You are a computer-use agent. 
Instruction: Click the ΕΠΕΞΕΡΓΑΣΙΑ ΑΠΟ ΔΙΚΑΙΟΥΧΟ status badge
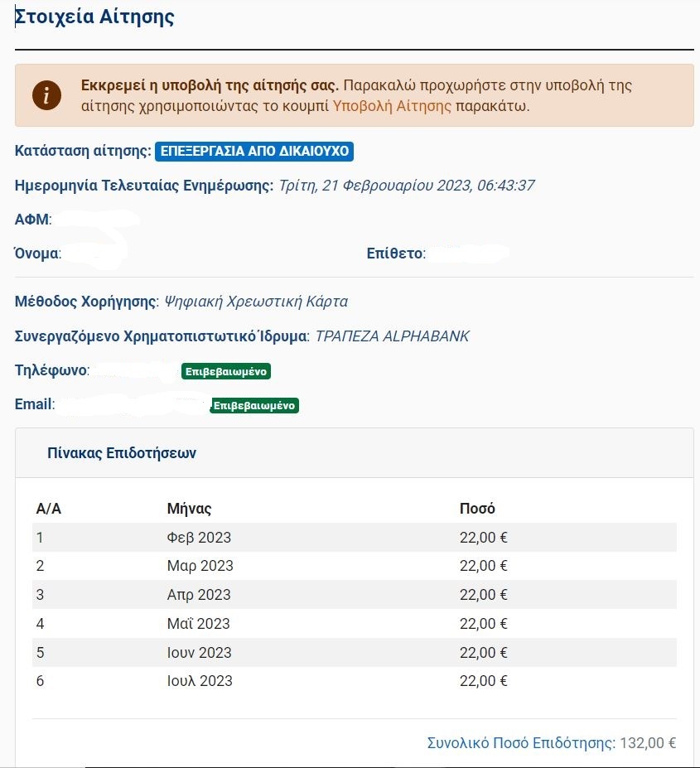pyautogui.click(x=254, y=152)
